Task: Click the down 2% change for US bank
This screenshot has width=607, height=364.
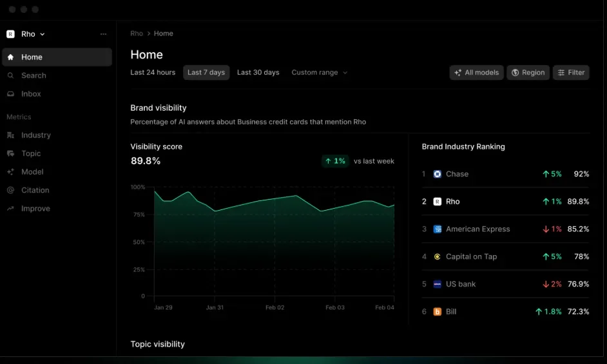Action: tap(552, 284)
